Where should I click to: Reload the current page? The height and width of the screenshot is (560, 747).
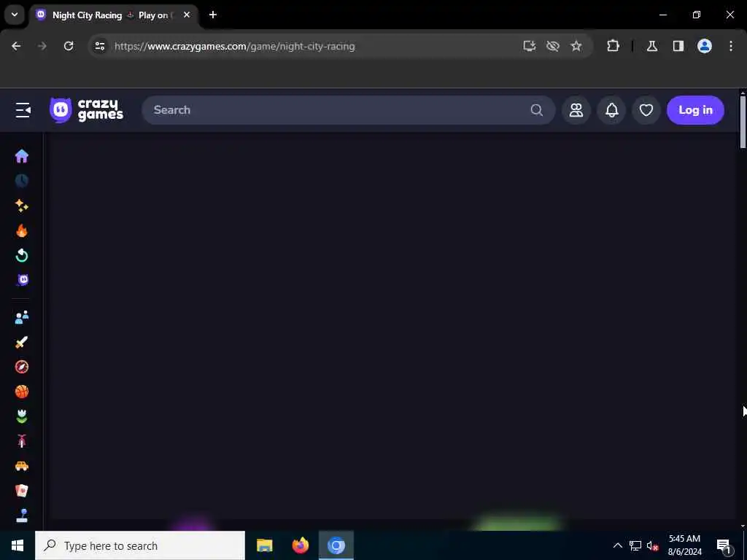point(69,46)
